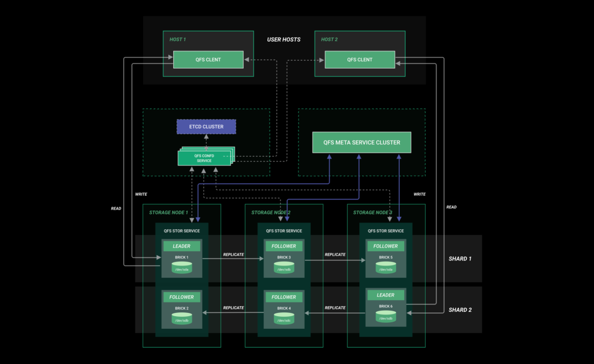This screenshot has width=594, height=364.
Task: Select the QFS CLENT box in Host 1
Action: (x=208, y=59)
